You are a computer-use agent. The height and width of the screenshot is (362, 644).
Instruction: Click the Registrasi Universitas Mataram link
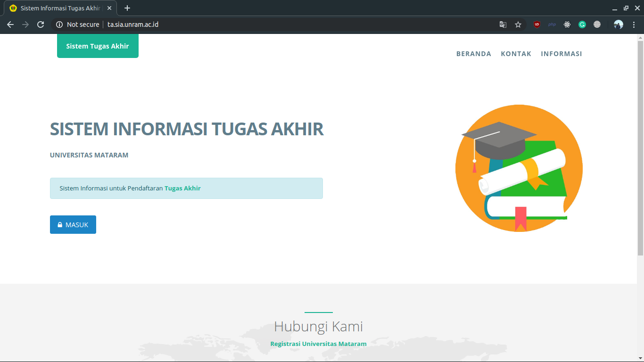318,344
